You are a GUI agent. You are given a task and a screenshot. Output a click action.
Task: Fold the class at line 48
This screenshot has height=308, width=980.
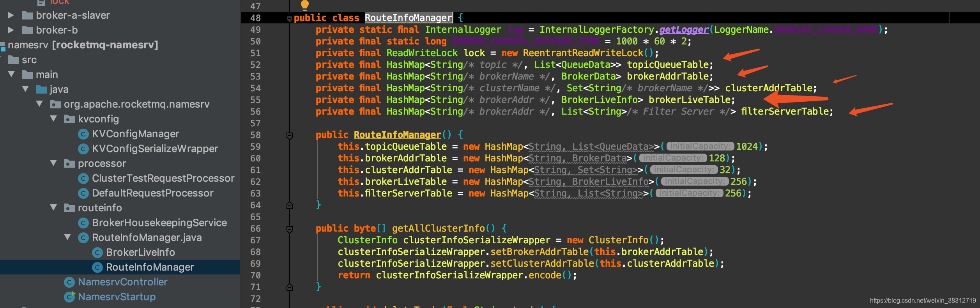[x=289, y=19]
